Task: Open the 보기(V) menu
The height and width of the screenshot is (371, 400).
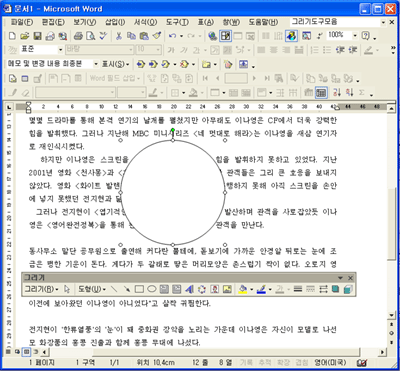Action: pos(85,22)
